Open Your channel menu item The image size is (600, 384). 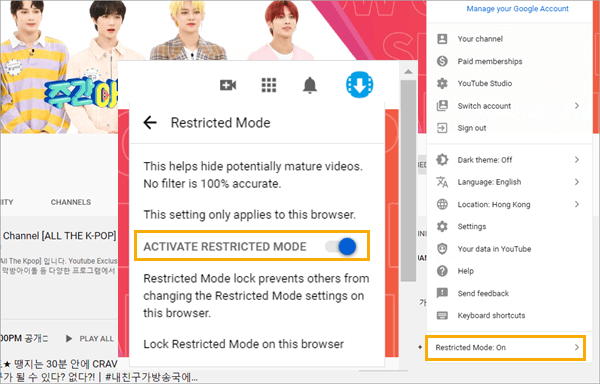[510, 39]
